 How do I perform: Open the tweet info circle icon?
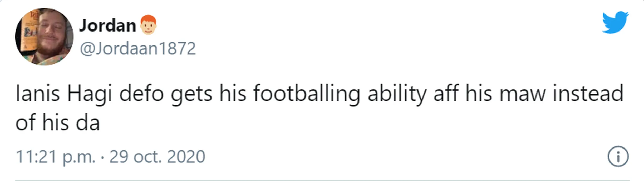pyautogui.click(x=618, y=156)
